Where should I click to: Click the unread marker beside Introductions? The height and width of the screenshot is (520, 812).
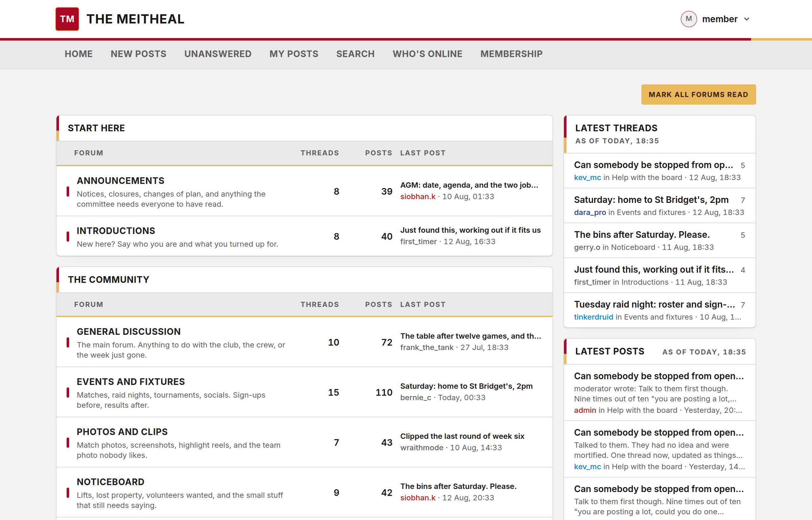(68, 236)
